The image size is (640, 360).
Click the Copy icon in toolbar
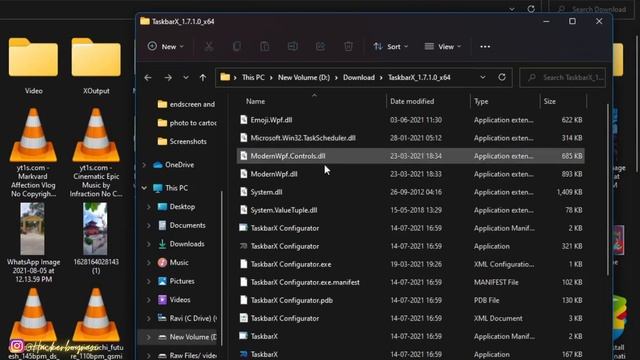pos(237,47)
